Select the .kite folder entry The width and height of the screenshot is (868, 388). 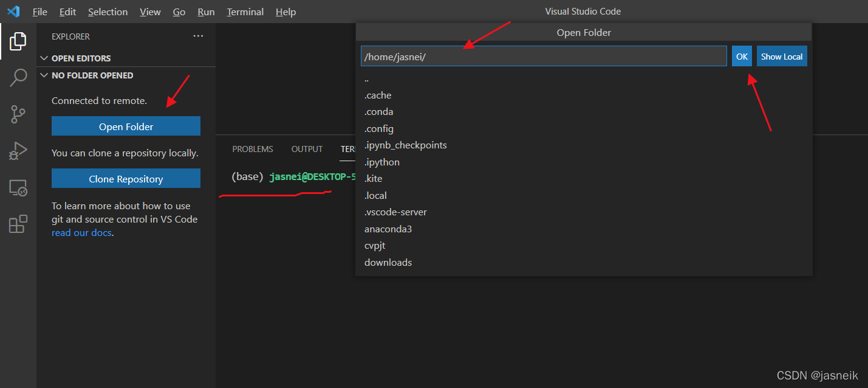tap(584, 179)
